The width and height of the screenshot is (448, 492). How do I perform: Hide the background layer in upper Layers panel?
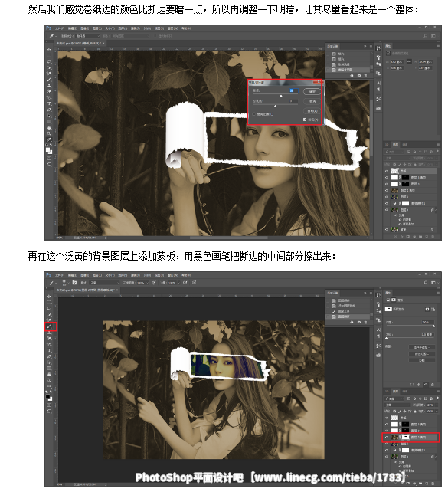[387, 229]
